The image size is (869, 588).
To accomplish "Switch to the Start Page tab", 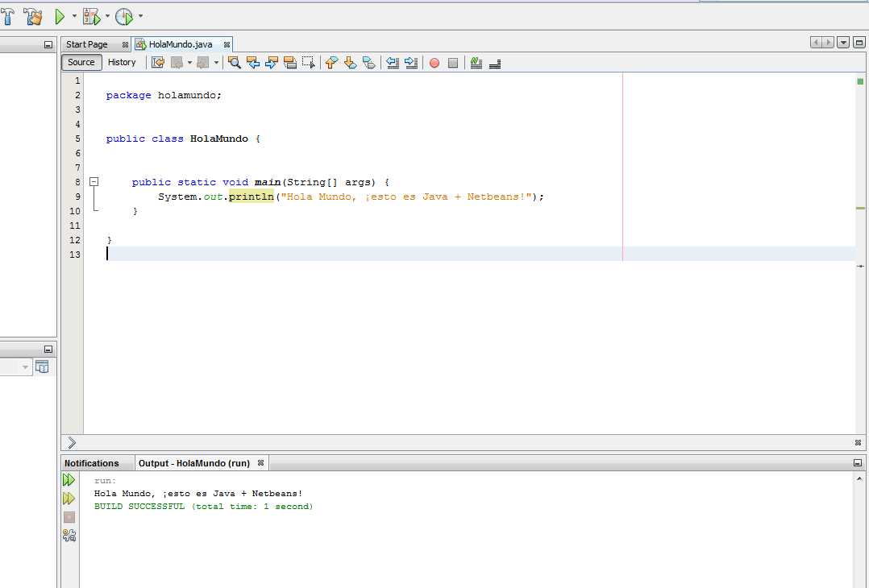I will tap(87, 44).
